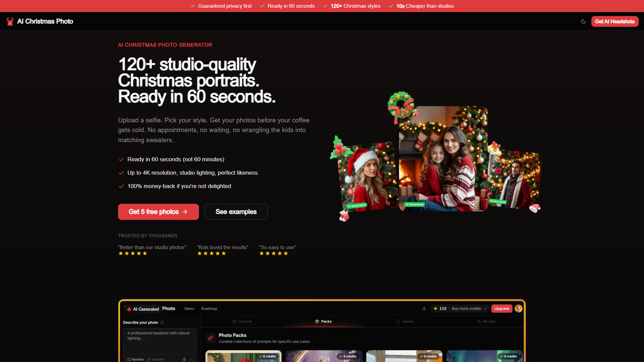Click the check icon beside Ready in 60 seconds banner
Viewport: 644px width, 362px height.
[262, 6]
